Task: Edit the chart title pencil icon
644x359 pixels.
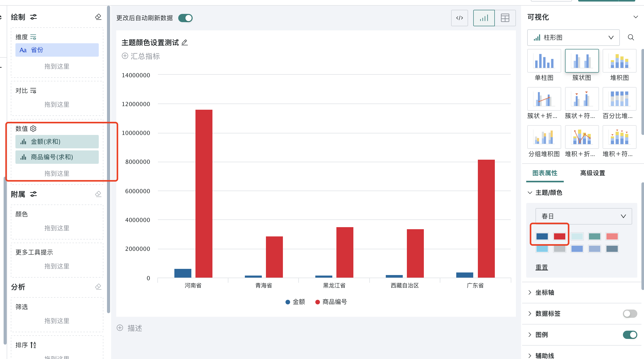Action: (x=185, y=42)
